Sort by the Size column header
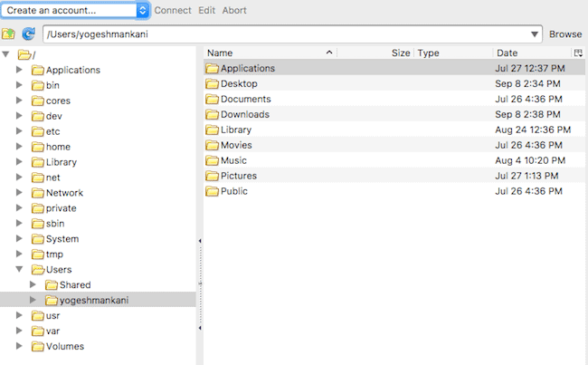588x365 pixels. point(375,53)
